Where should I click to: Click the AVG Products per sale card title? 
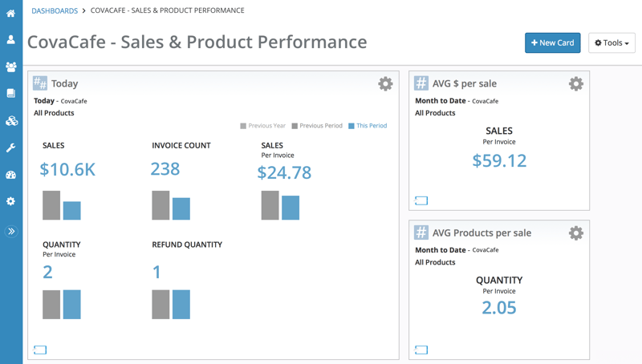tap(482, 233)
